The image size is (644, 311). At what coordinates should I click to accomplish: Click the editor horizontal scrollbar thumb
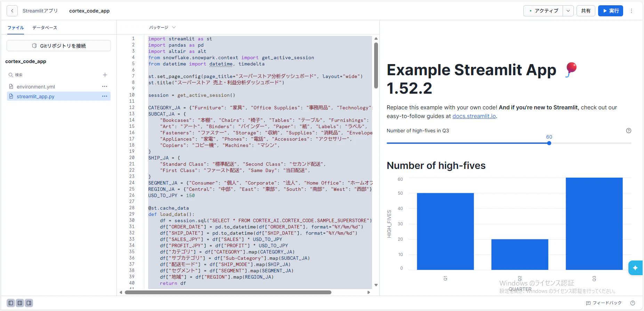(228, 292)
